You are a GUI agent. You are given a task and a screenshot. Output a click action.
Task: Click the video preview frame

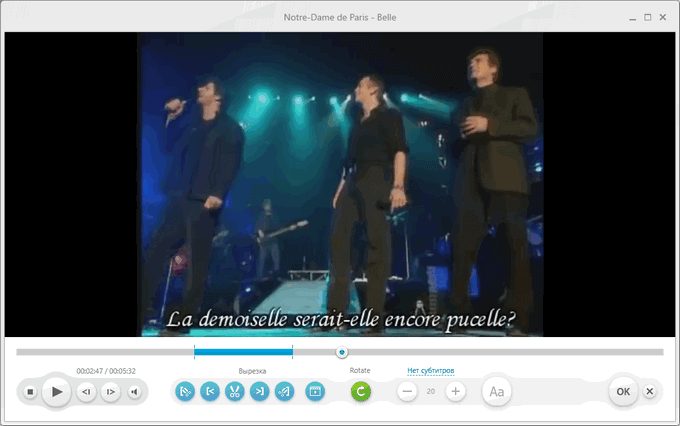pos(340,184)
